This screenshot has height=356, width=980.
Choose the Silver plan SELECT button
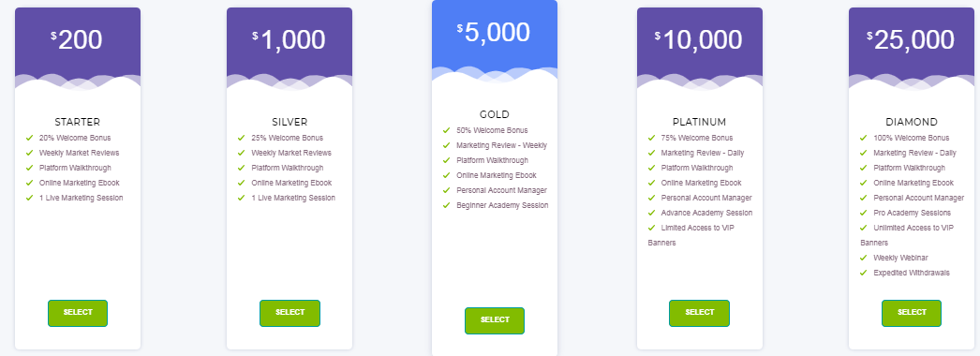coord(290,313)
